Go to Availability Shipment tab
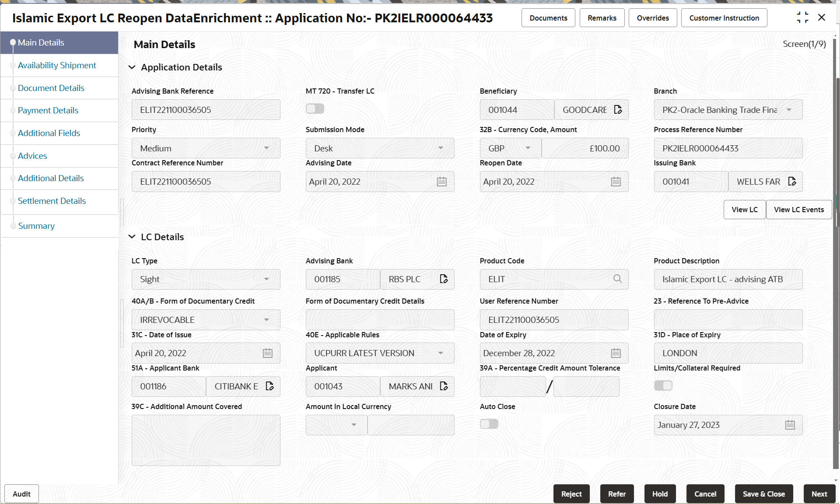This screenshot has width=840, height=504. click(57, 65)
